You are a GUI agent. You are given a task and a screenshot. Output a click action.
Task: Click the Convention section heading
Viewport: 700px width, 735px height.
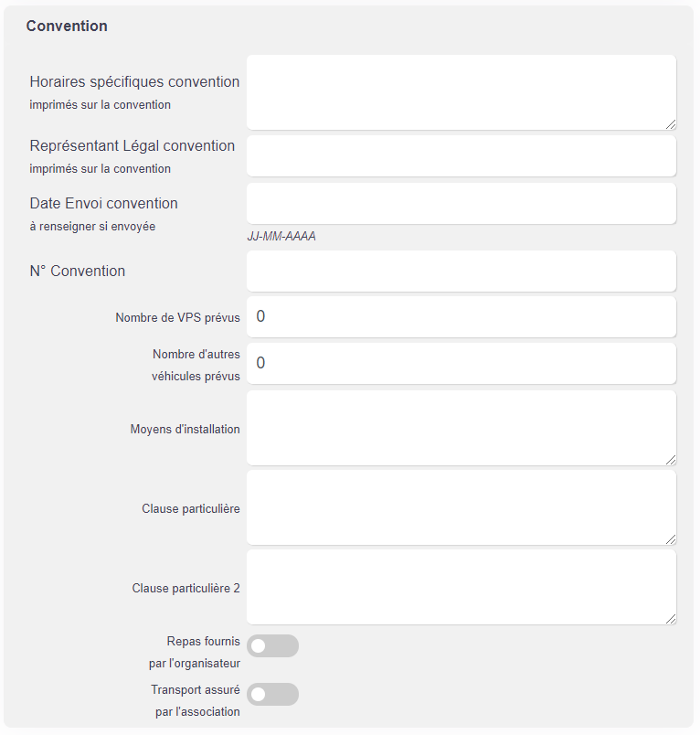click(x=67, y=26)
